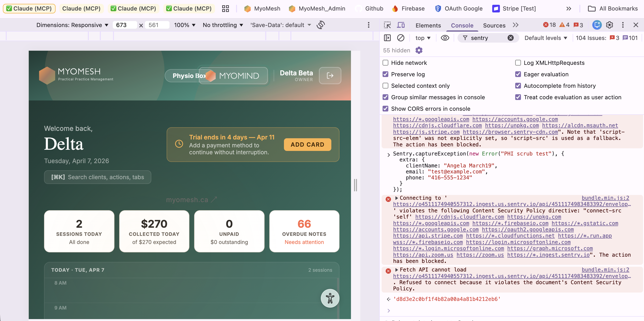This screenshot has width=644, height=321.
Task: Open the MYOMIND button
Action: click(x=233, y=75)
